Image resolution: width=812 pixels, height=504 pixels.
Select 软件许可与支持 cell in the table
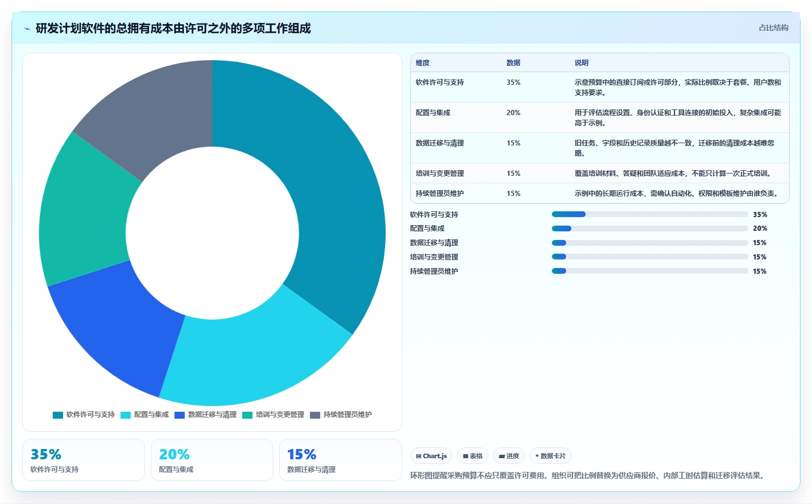tap(440, 82)
